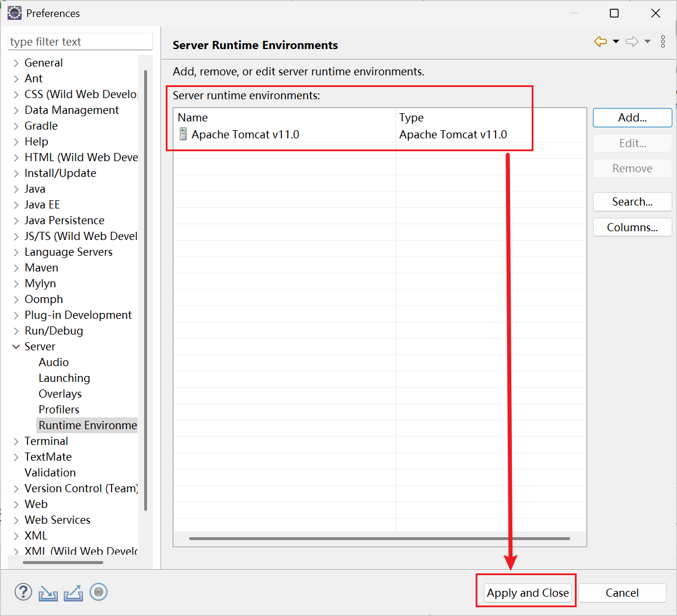This screenshot has width=677, height=616.
Task: Select the Version Control (Team) tree item
Action: [x=81, y=488]
